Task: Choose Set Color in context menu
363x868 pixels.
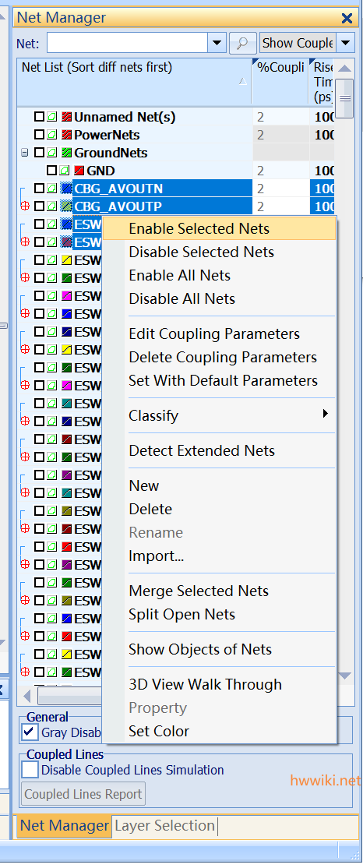Action: click(159, 732)
